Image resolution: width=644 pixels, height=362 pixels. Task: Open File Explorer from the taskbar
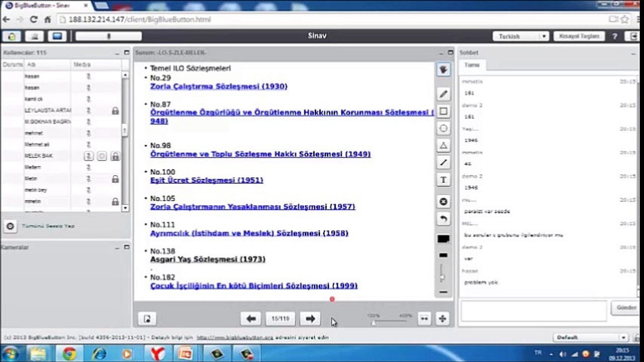click(x=39, y=353)
